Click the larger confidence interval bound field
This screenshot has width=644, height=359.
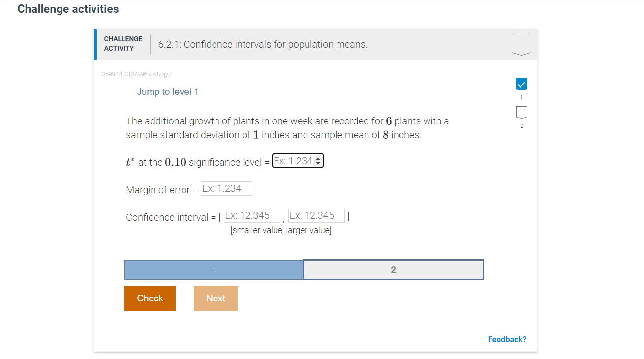click(316, 215)
